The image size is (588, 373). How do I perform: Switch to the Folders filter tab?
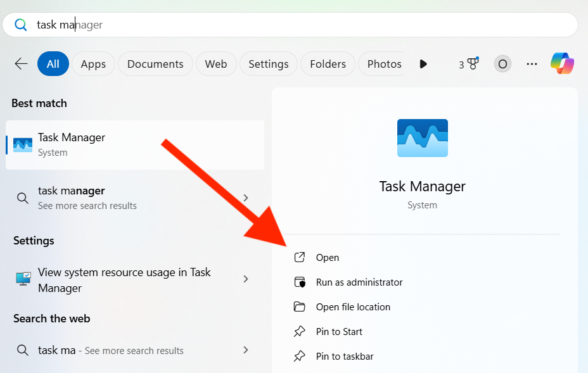328,64
